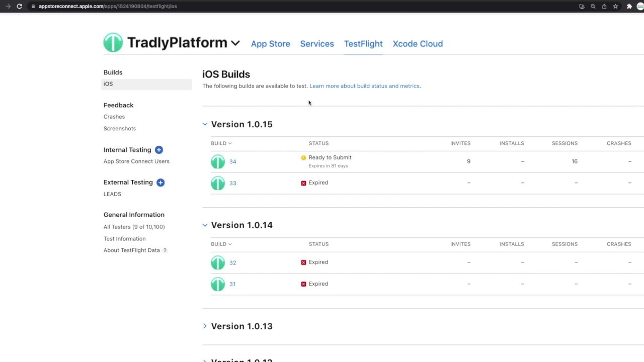Image resolution: width=644 pixels, height=362 pixels.
Task: Click Ready to Submit status text
Action: (x=330, y=158)
